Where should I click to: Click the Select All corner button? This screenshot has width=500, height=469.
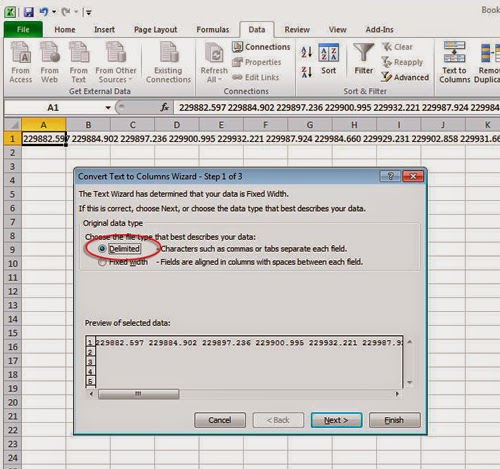(x=13, y=125)
